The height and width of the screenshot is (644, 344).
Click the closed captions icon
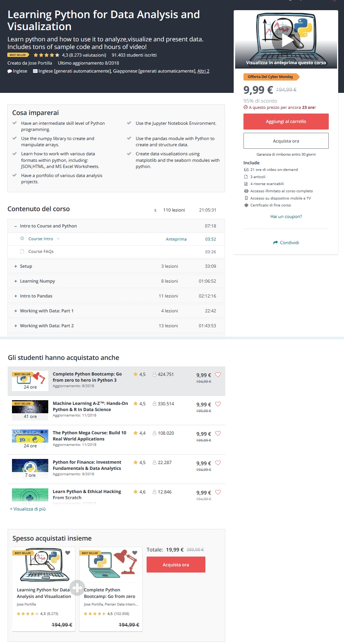pos(35,71)
